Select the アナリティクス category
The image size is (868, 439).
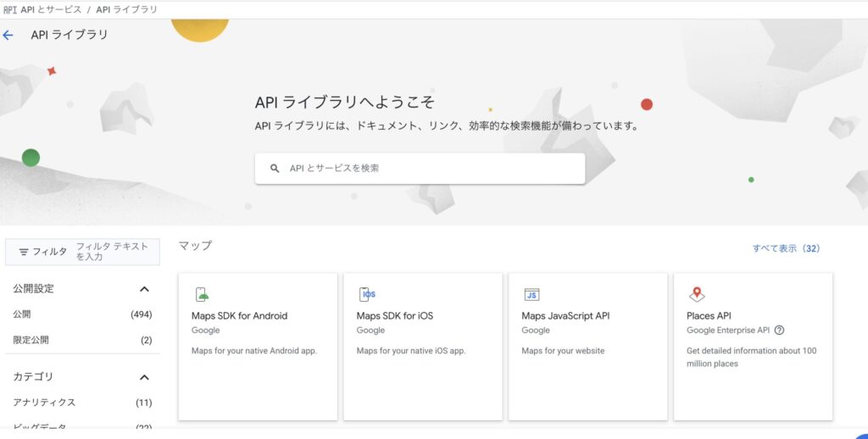click(x=44, y=403)
